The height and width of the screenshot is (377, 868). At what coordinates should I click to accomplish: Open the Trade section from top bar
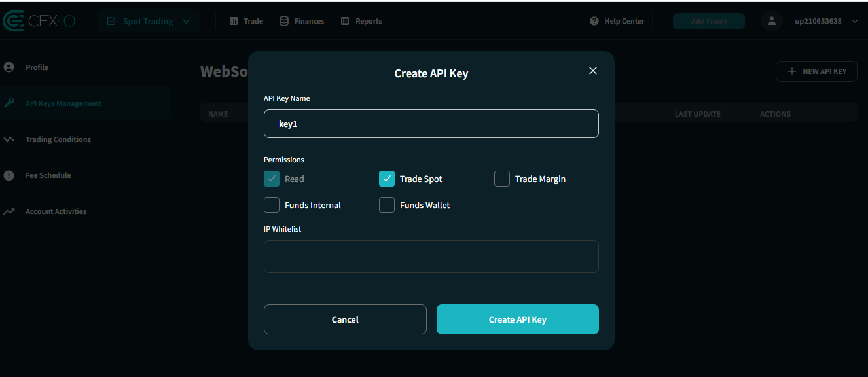(x=245, y=20)
